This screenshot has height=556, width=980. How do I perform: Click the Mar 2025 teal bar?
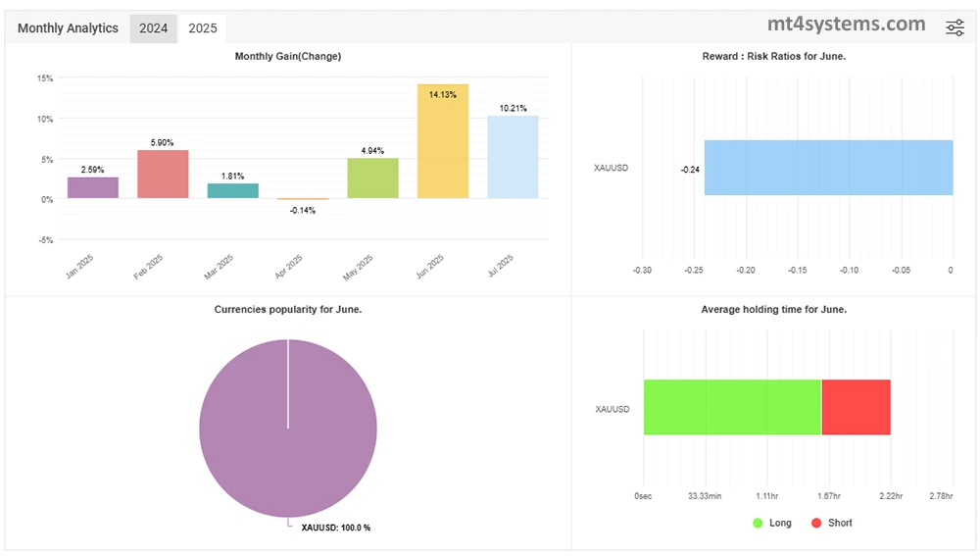pos(233,190)
